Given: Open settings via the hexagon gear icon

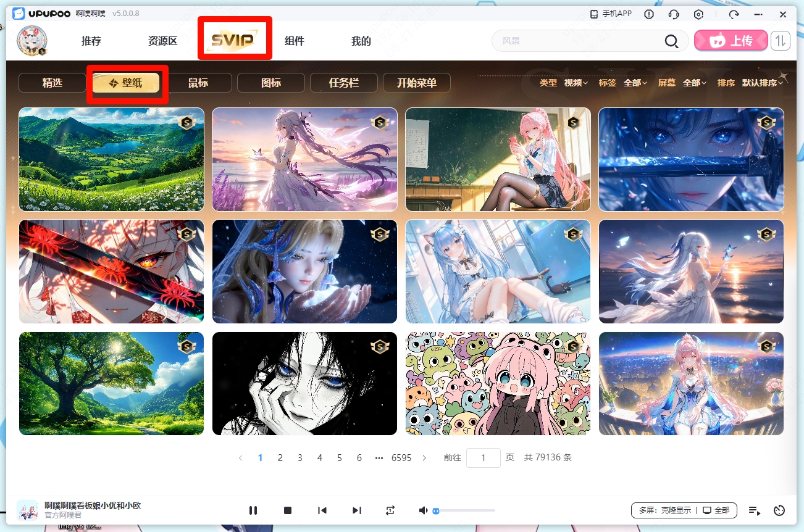Looking at the screenshot, I should [x=699, y=14].
